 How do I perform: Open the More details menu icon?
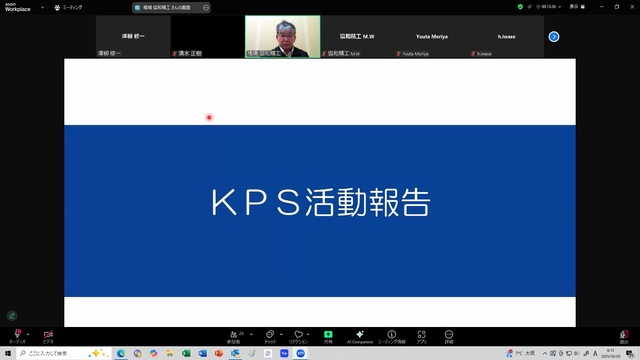(x=449, y=336)
